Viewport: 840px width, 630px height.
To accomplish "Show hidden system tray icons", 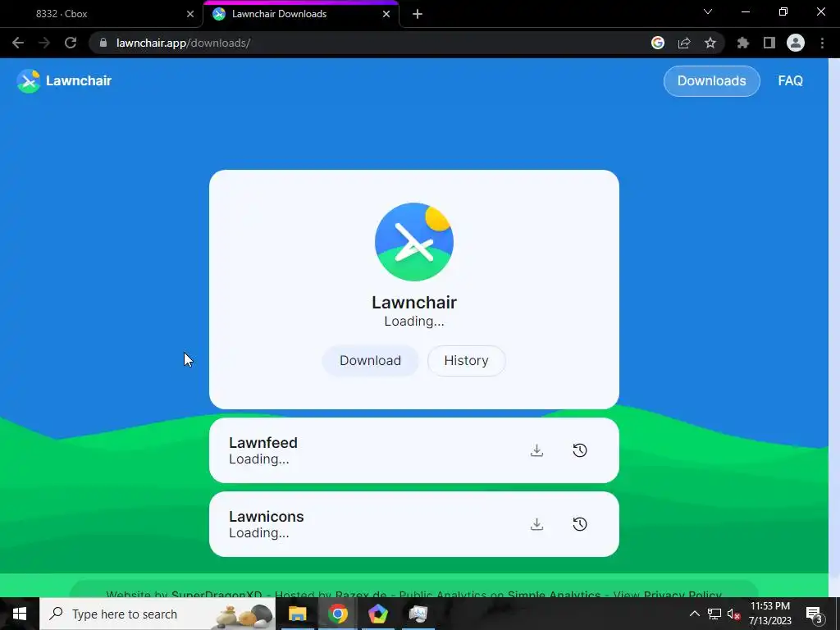I will 694,614.
